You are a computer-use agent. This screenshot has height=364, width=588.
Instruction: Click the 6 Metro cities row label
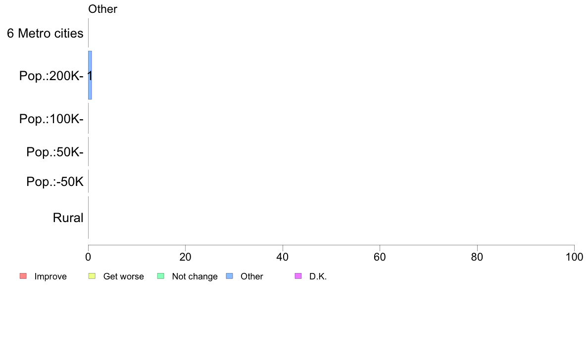tap(45, 33)
